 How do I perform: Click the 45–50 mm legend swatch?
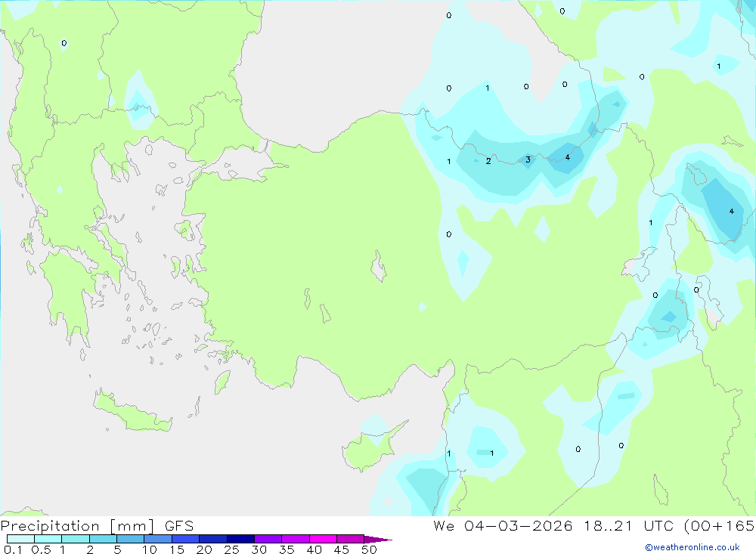[x=350, y=539]
